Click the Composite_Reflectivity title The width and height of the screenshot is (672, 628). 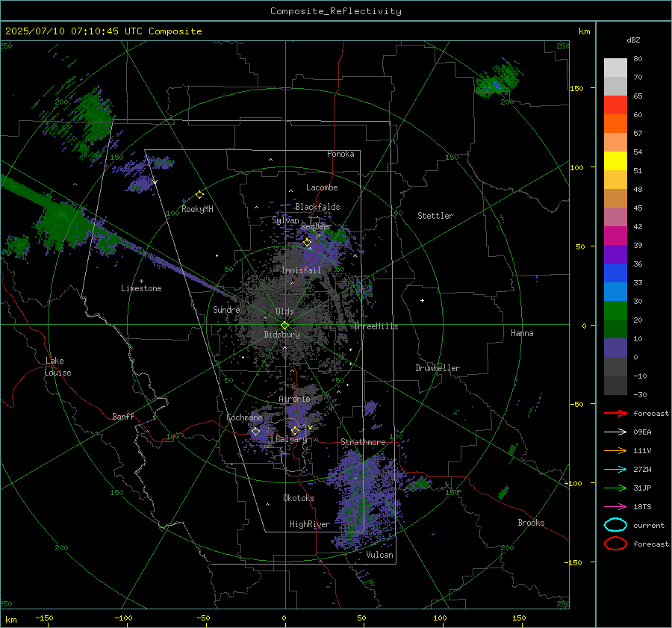tap(336, 11)
